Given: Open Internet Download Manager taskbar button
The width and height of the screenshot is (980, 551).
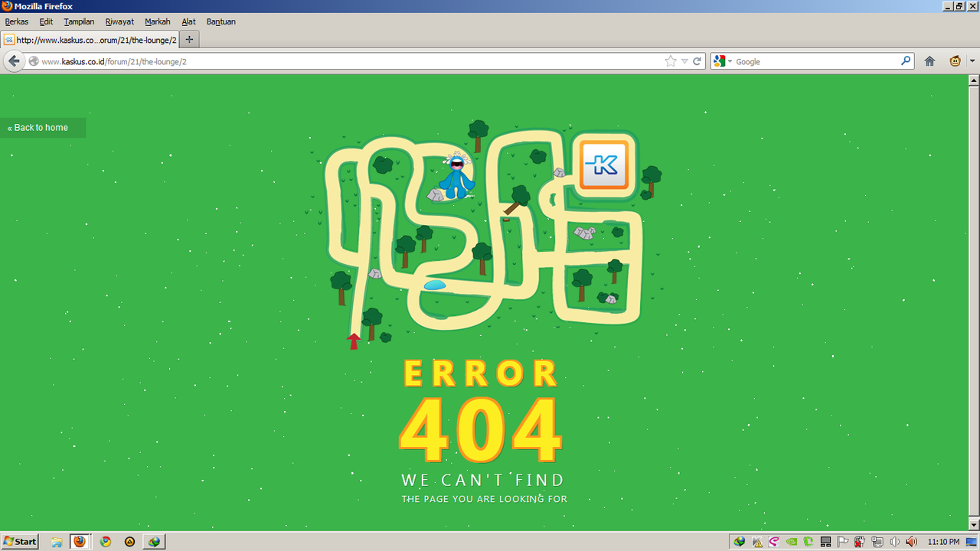Looking at the screenshot, I should (155, 542).
